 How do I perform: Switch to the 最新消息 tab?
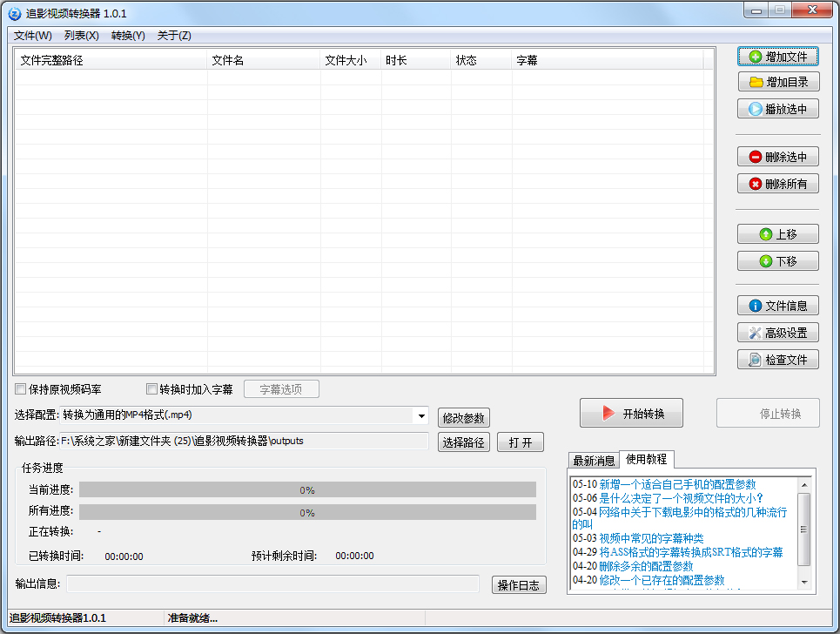(593, 460)
